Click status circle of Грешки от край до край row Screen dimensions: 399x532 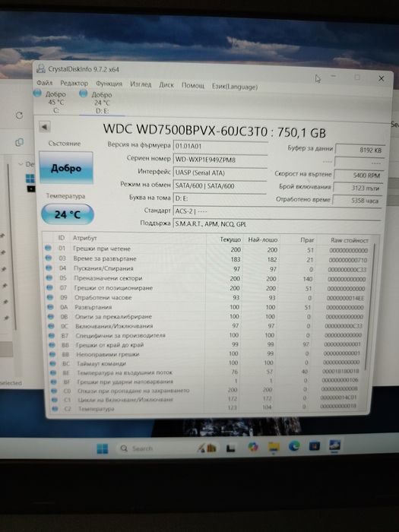tap(52, 345)
